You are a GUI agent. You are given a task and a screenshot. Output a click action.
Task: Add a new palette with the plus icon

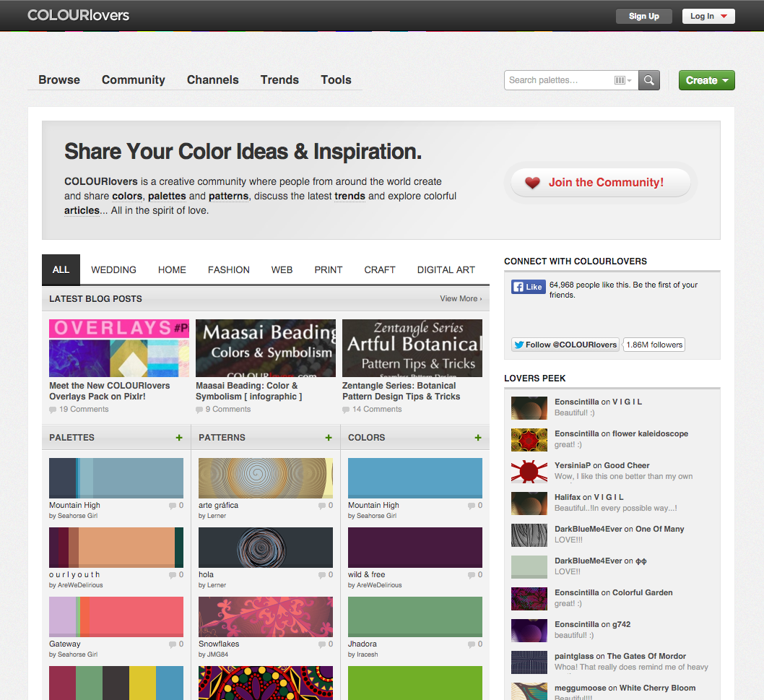click(179, 438)
